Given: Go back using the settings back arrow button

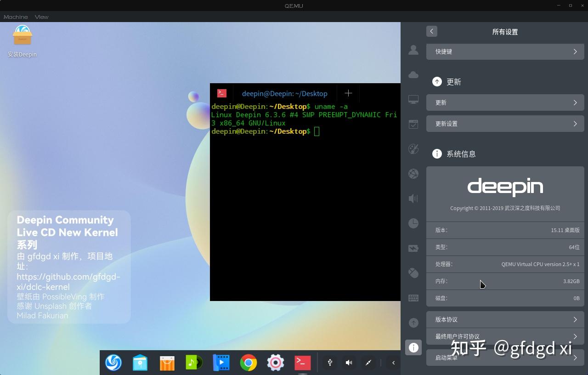Looking at the screenshot, I should point(431,31).
